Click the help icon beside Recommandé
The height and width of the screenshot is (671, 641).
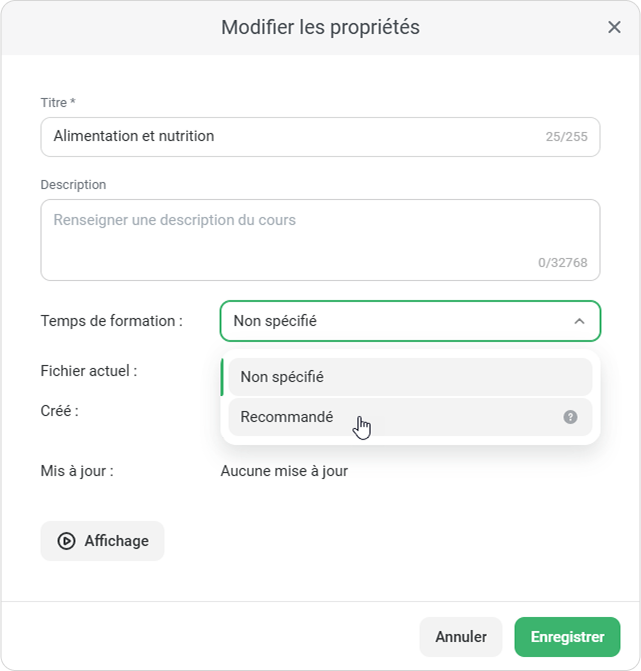tap(570, 417)
